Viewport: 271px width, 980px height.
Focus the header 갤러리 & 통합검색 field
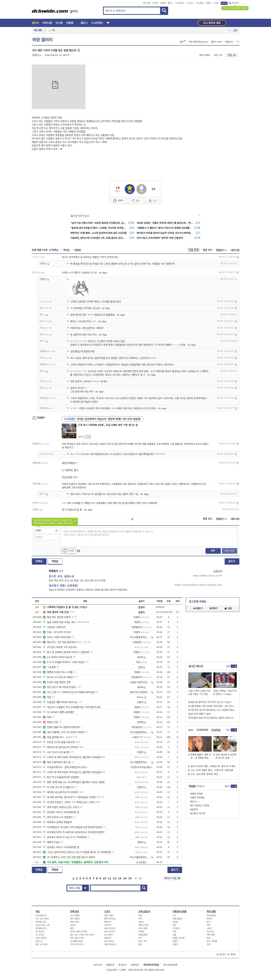pos(131,11)
